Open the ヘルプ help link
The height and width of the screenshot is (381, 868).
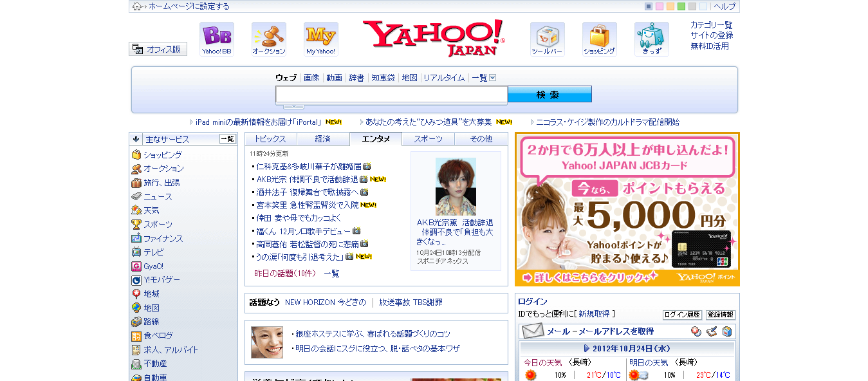[x=724, y=6]
